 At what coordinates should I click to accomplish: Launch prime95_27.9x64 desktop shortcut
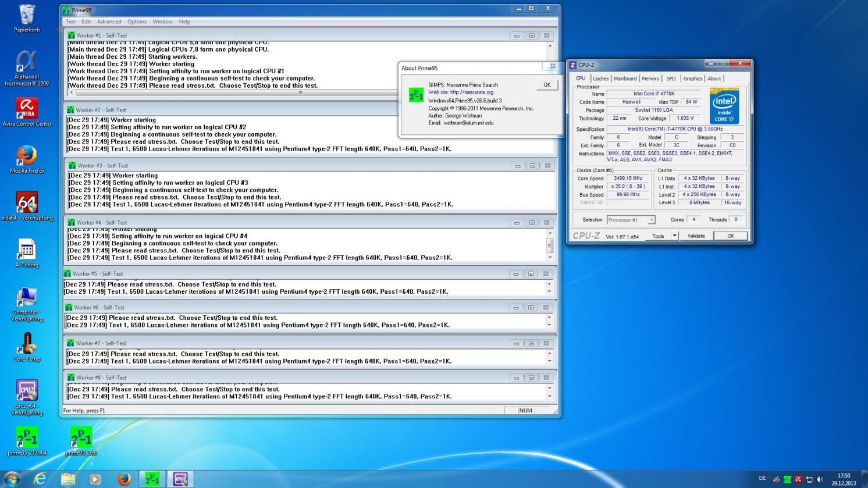[x=27, y=440]
